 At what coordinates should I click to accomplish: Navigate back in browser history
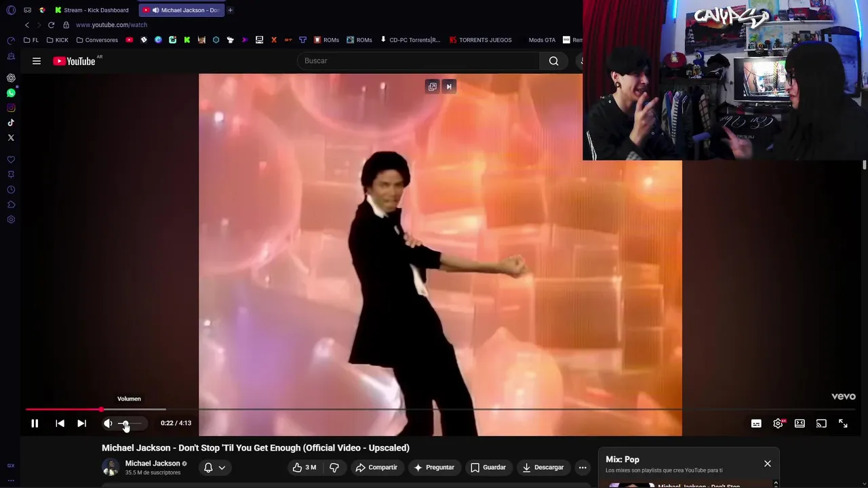point(27,25)
